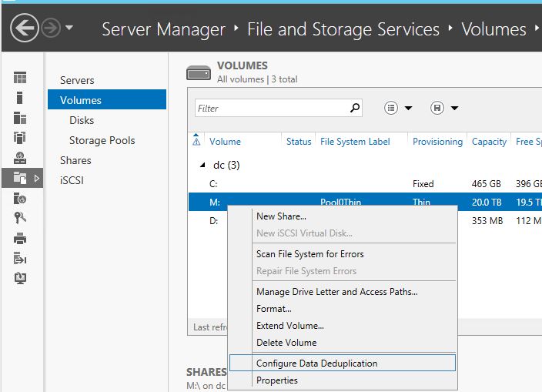
Task: Select the D: volume row
Action: coord(213,220)
